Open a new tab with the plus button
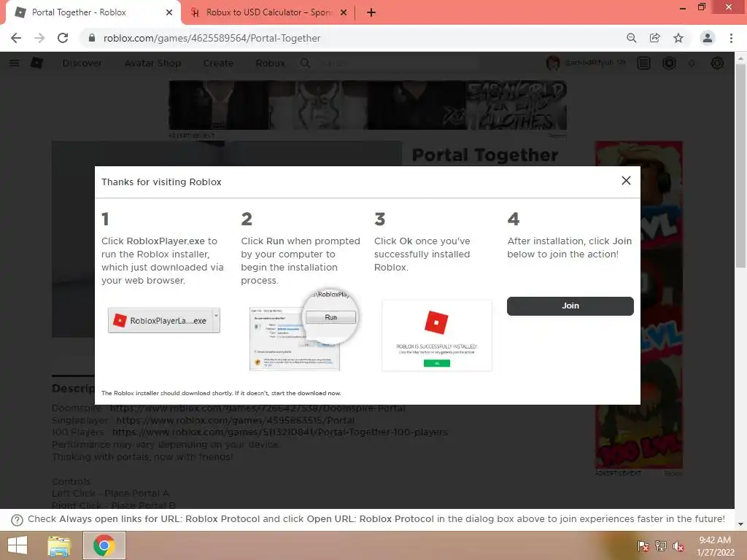 tap(371, 12)
